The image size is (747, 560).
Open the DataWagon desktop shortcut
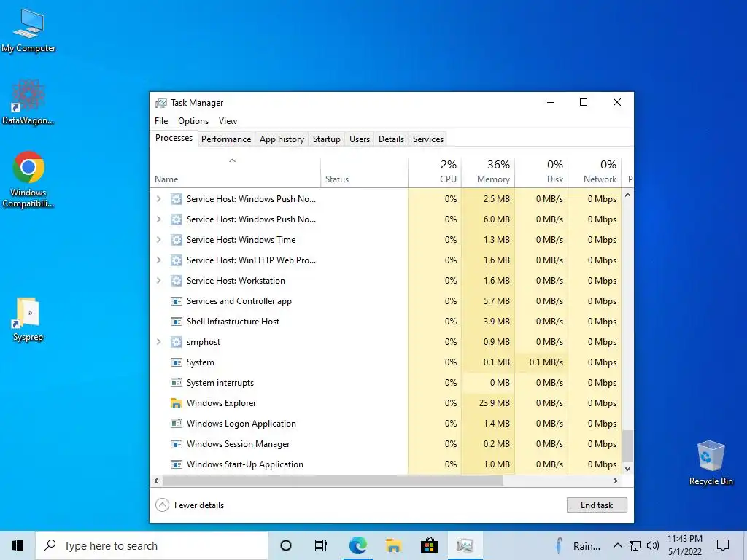[x=28, y=102]
